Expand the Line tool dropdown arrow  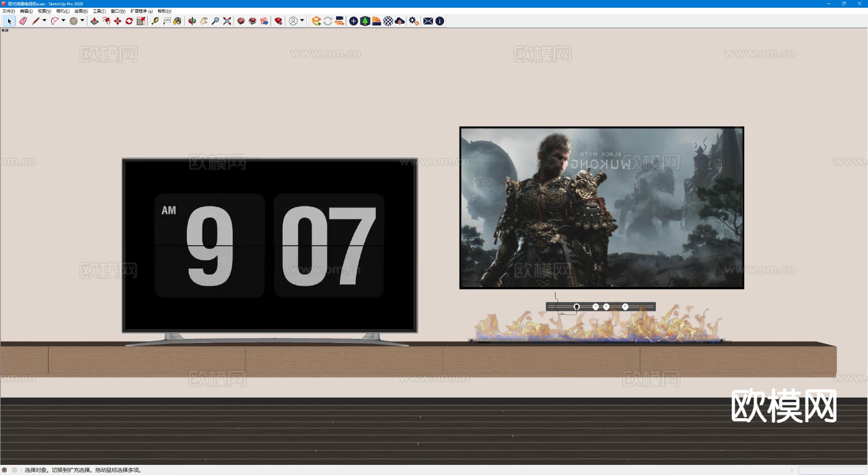pos(44,21)
